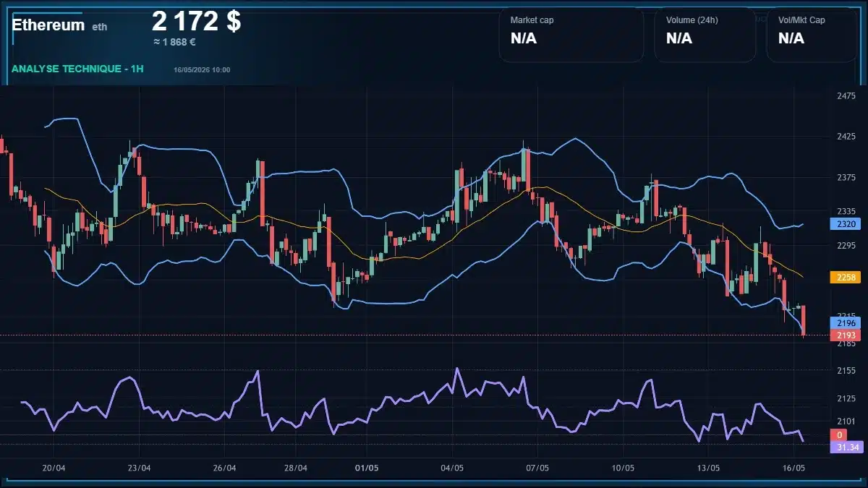Click the ≈ 1 868 € conversion
This screenshot has height=488, width=868.
click(174, 42)
